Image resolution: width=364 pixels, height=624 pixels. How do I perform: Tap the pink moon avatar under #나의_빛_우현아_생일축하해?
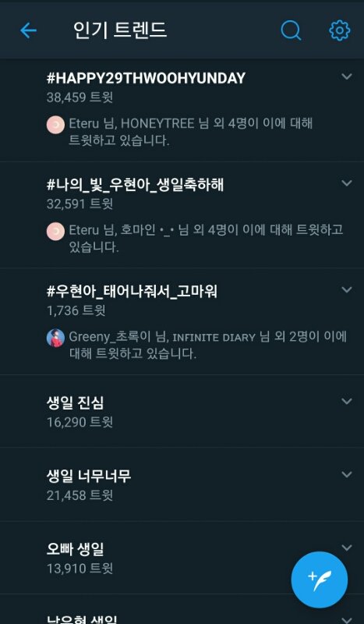point(55,232)
